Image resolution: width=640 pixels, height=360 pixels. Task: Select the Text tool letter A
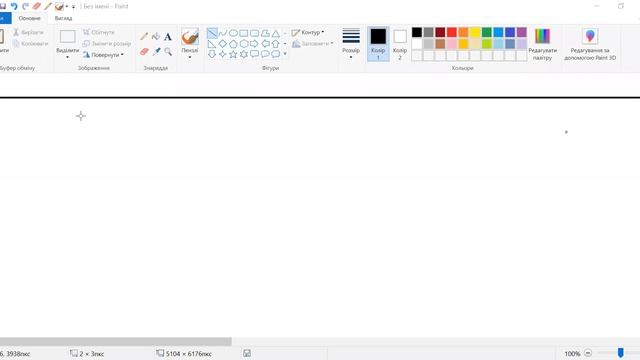pos(168,37)
